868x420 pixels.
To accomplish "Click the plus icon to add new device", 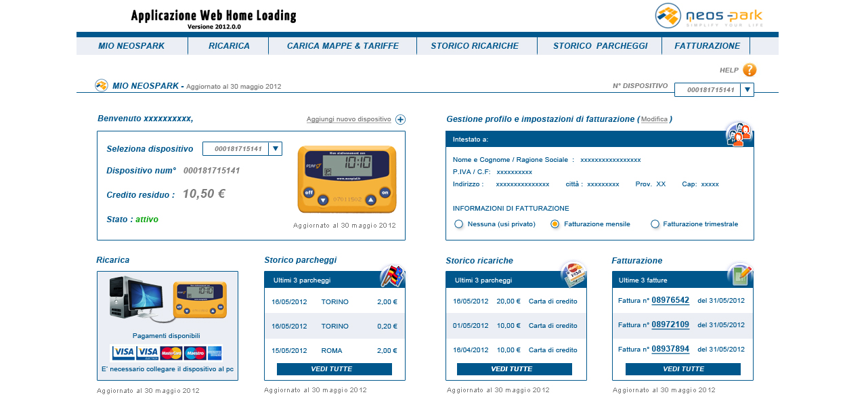I will (400, 120).
